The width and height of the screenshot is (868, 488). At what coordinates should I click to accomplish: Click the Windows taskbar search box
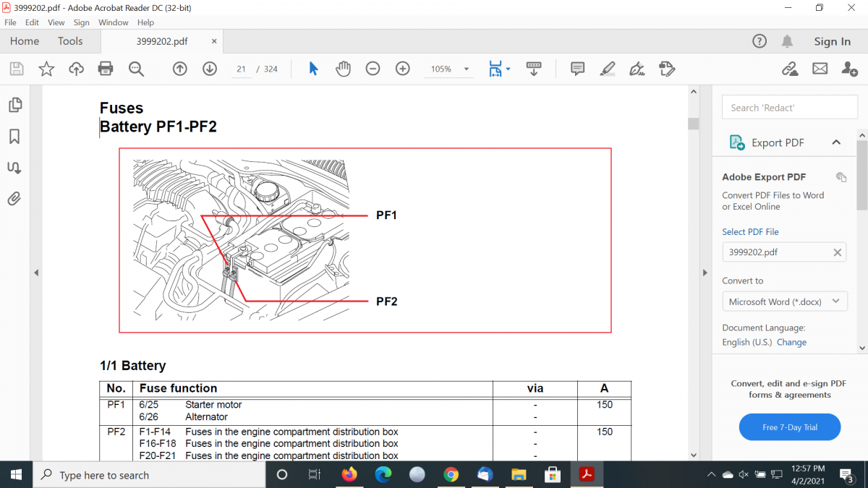point(150,475)
